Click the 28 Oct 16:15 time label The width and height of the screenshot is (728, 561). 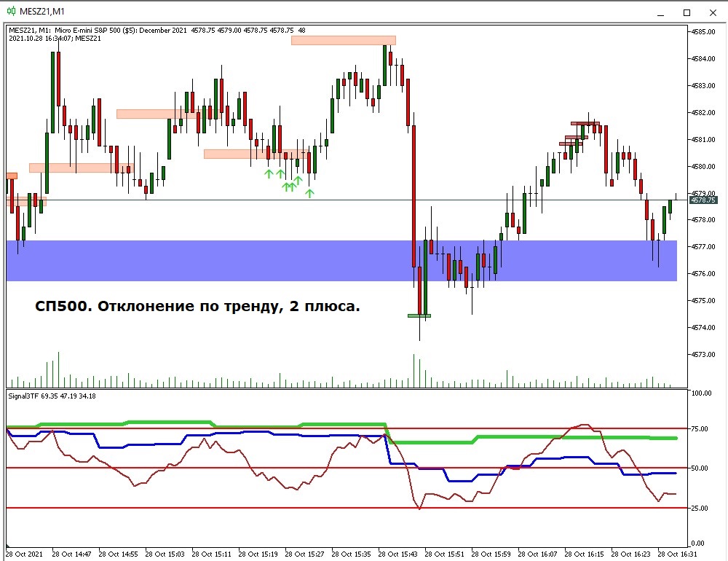pyautogui.click(x=584, y=554)
